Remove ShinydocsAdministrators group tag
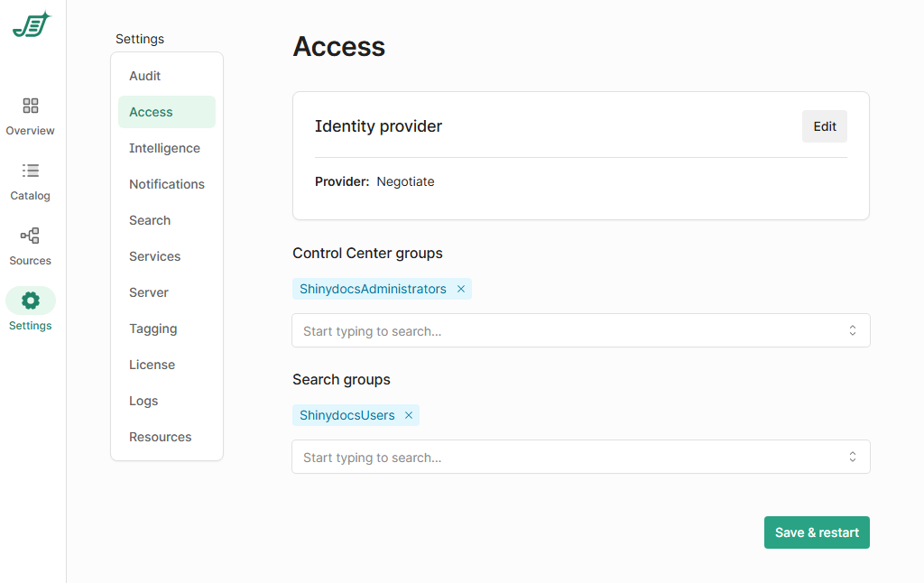The height and width of the screenshot is (583, 924). click(461, 290)
